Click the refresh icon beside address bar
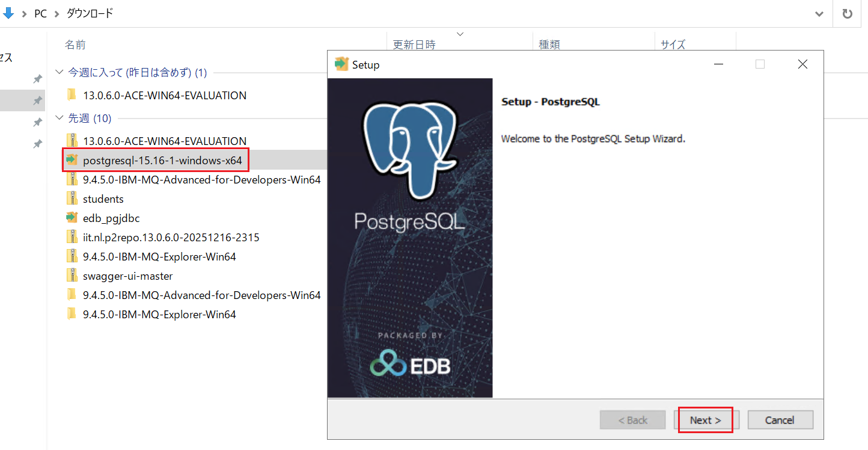 pos(848,14)
